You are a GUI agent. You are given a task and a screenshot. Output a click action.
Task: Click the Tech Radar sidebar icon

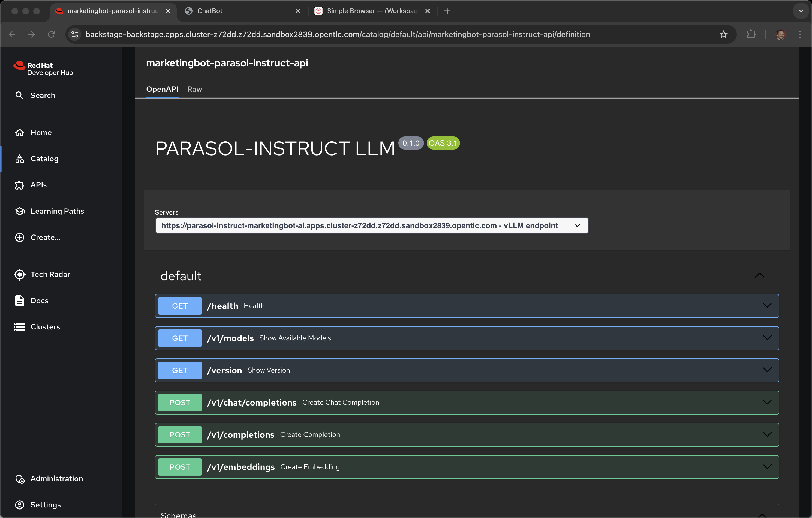click(x=20, y=274)
